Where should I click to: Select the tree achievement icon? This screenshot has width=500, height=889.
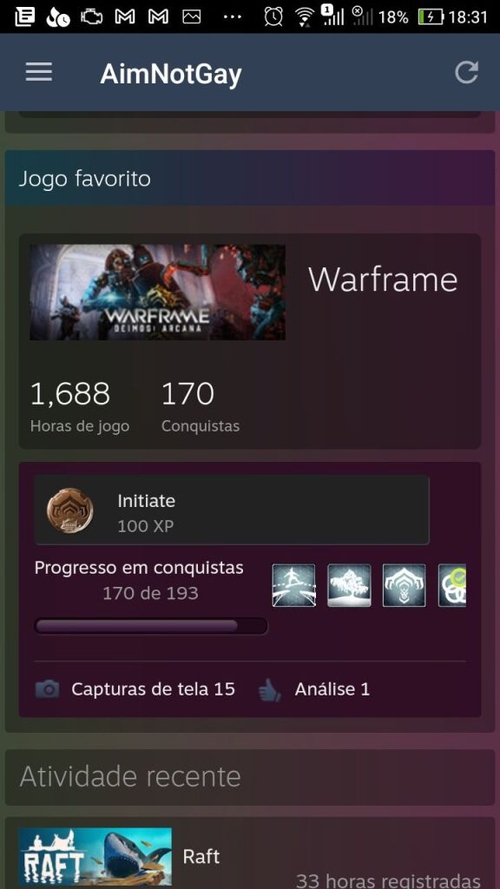point(349,585)
